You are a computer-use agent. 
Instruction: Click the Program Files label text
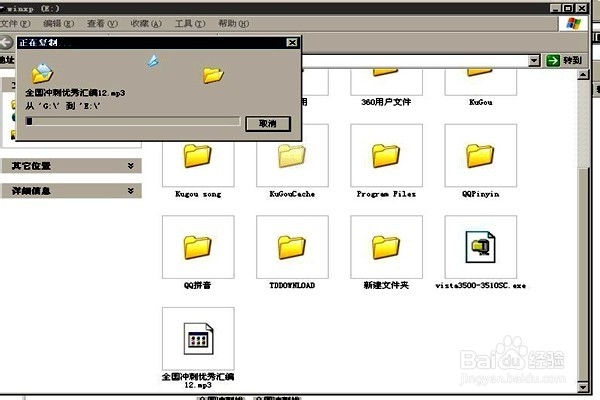point(386,194)
